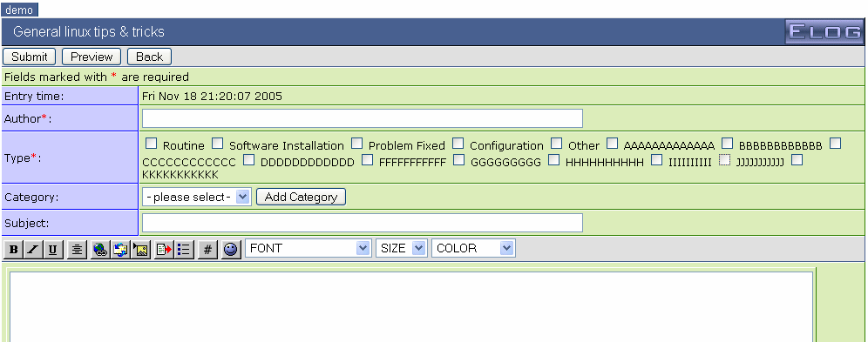Center align text icon

tap(77, 250)
